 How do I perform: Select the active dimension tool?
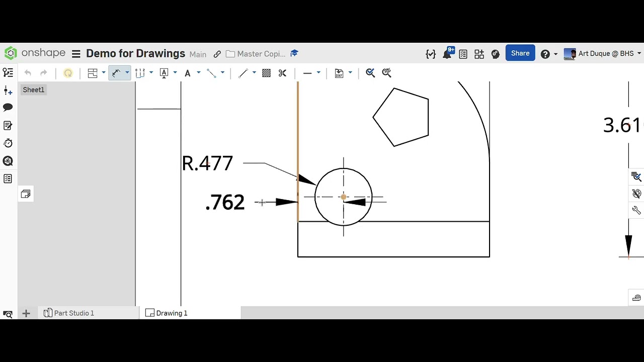(x=116, y=73)
